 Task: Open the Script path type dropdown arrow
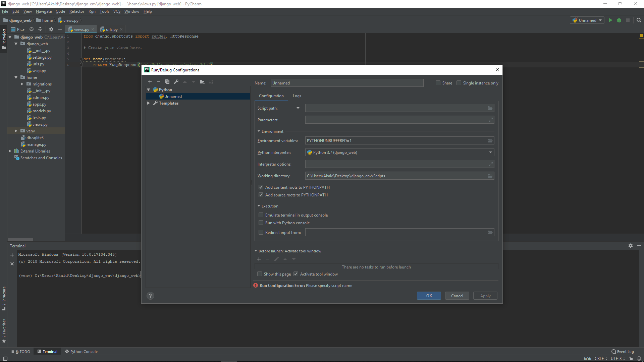click(x=298, y=108)
